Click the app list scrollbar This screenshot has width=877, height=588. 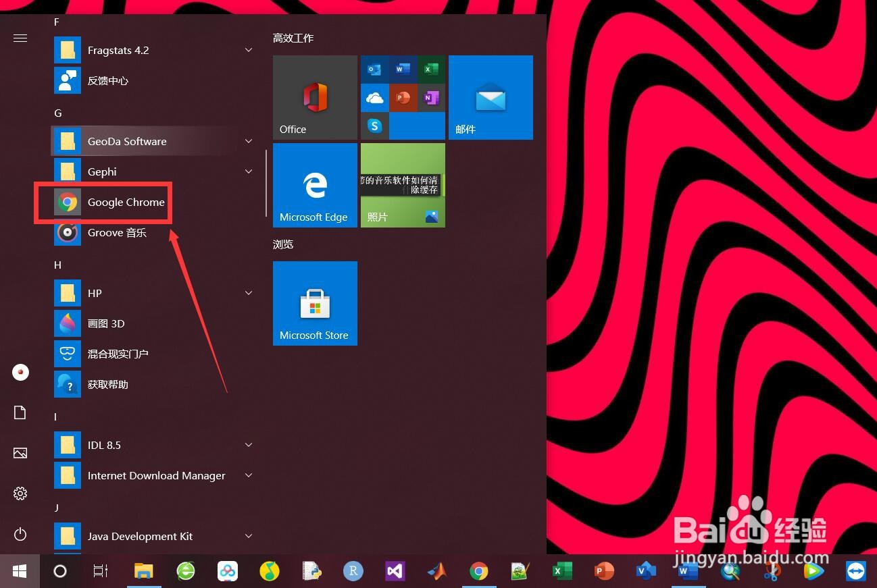pos(266,182)
